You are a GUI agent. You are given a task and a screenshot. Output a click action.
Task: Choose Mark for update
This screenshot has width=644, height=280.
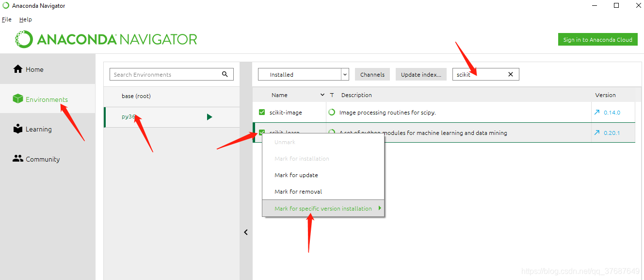tap(323, 175)
